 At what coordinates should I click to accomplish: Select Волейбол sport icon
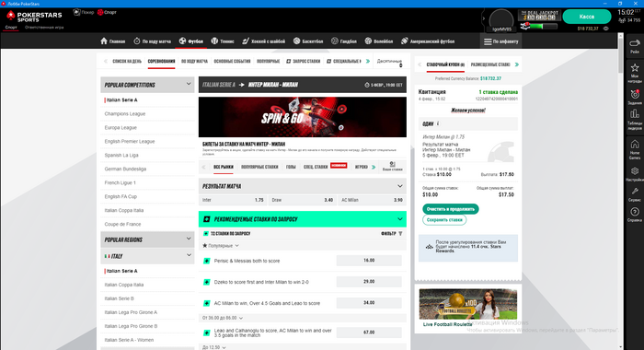(368, 41)
